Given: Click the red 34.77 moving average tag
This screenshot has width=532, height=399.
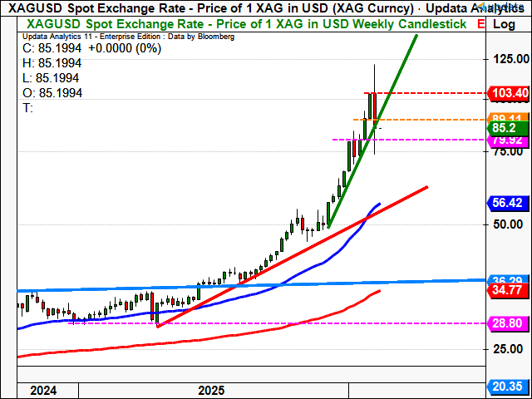Looking at the screenshot, I should tap(505, 290).
